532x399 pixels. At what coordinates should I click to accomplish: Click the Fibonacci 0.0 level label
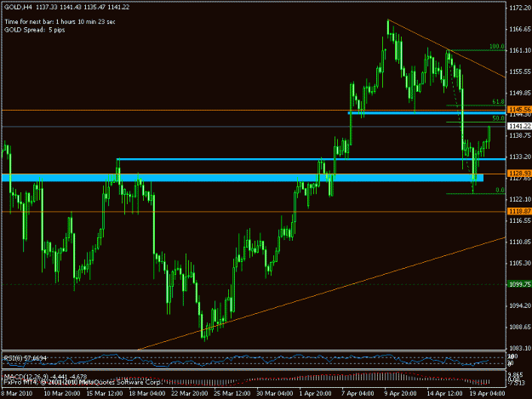point(500,191)
